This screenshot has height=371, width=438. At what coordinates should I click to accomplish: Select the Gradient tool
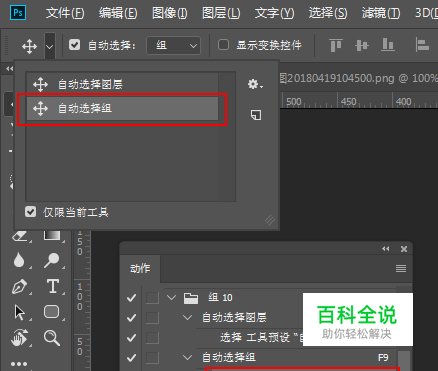coord(52,235)
